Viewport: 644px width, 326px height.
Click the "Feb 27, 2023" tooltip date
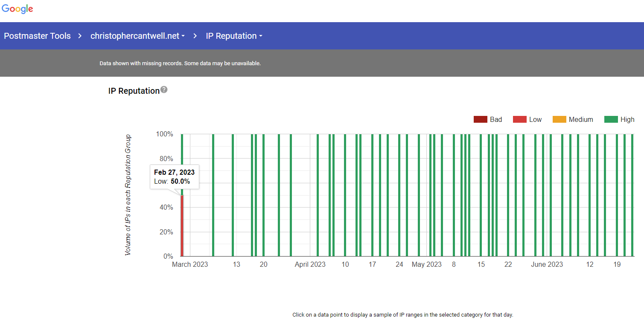(x=174, y=172)
